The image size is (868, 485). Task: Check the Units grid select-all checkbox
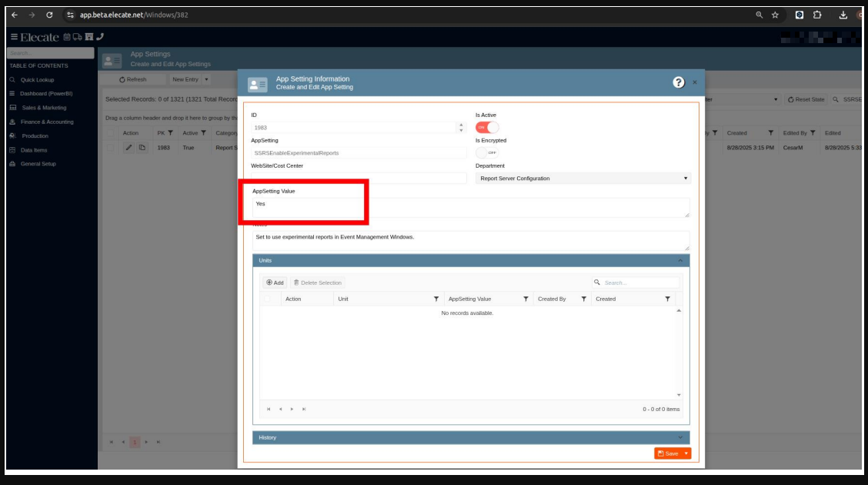click(268, 299)
